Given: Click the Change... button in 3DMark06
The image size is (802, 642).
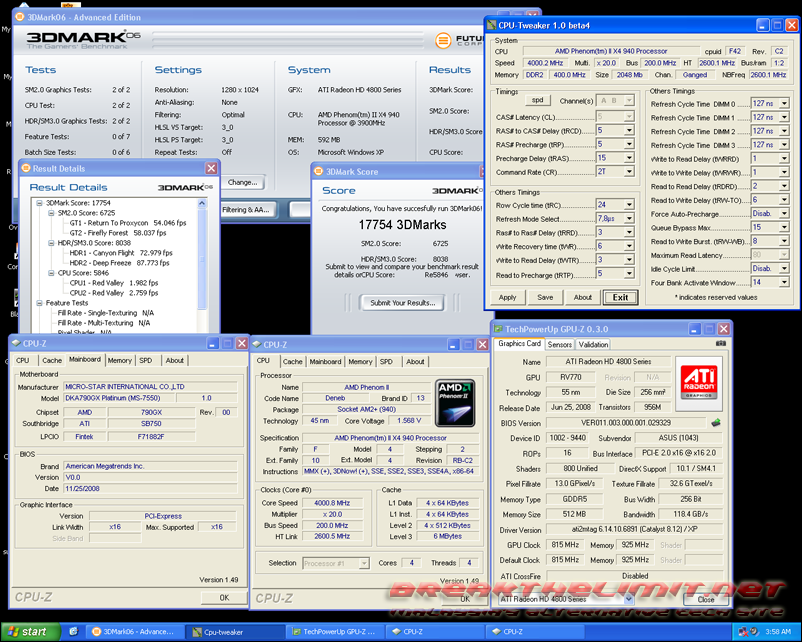Looking at the screenshot, I should click(242, 182).
